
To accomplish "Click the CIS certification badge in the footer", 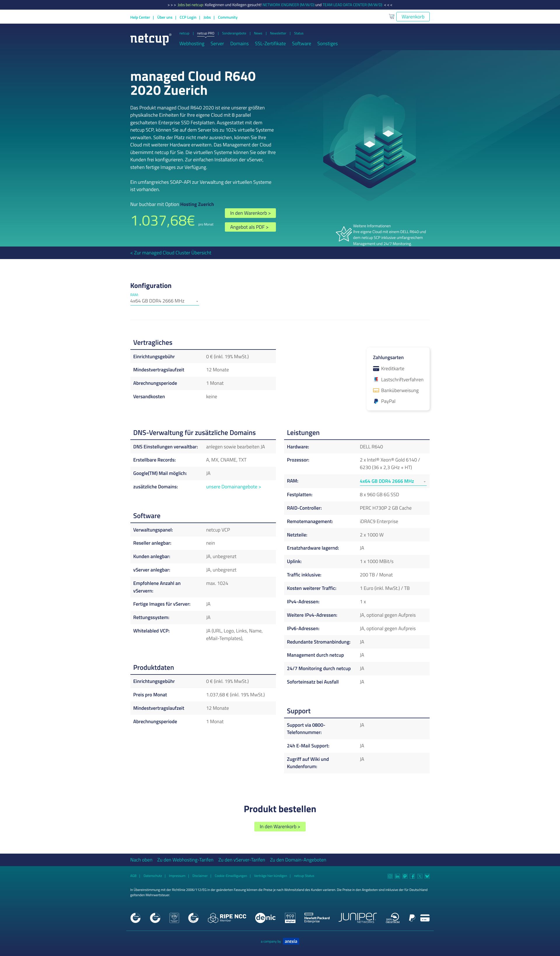I will (174, 918).
